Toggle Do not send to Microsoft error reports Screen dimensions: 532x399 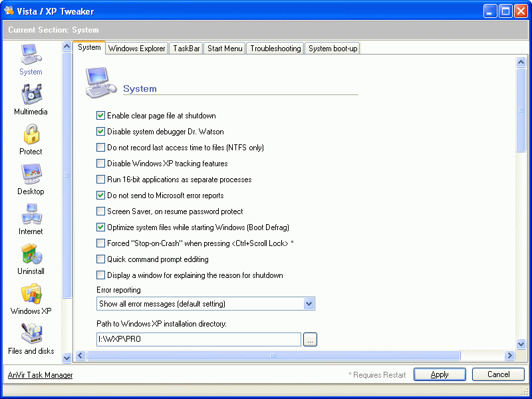100,195
